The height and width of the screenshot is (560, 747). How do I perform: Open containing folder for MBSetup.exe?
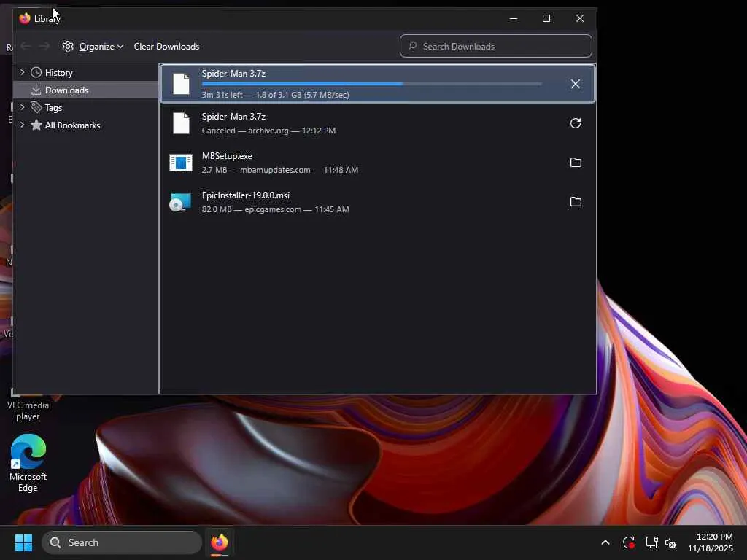pyautogui.click(x=576, y=163)
